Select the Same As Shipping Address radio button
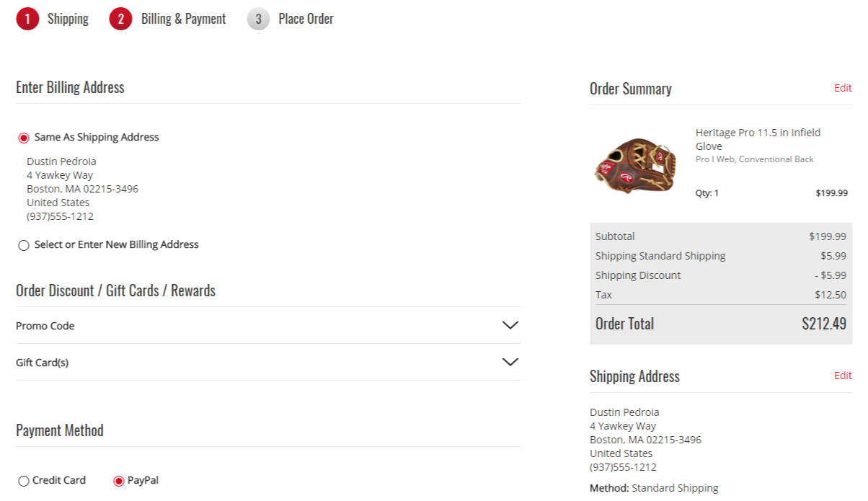This screenshot has height=501, width=868. pyautogui.click(x=23, y=137)
